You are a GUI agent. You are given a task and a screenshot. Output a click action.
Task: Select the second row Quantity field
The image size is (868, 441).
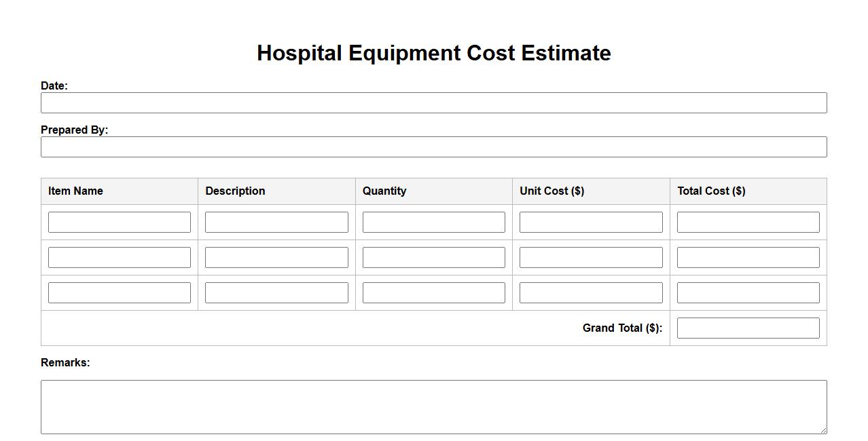pos(433,258)
